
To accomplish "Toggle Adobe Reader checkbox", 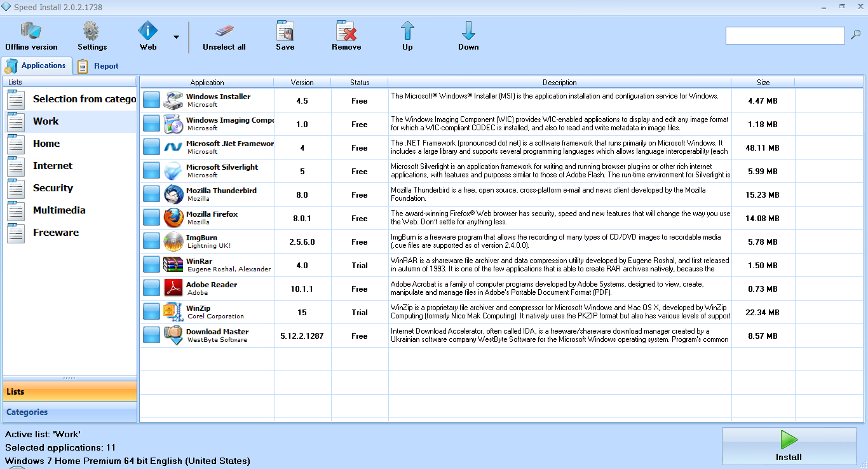I will coord(151,289).
